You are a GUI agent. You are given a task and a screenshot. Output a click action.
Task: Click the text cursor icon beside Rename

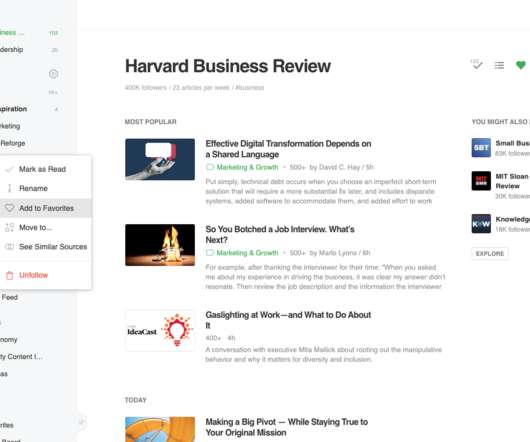tap(9, 188)
